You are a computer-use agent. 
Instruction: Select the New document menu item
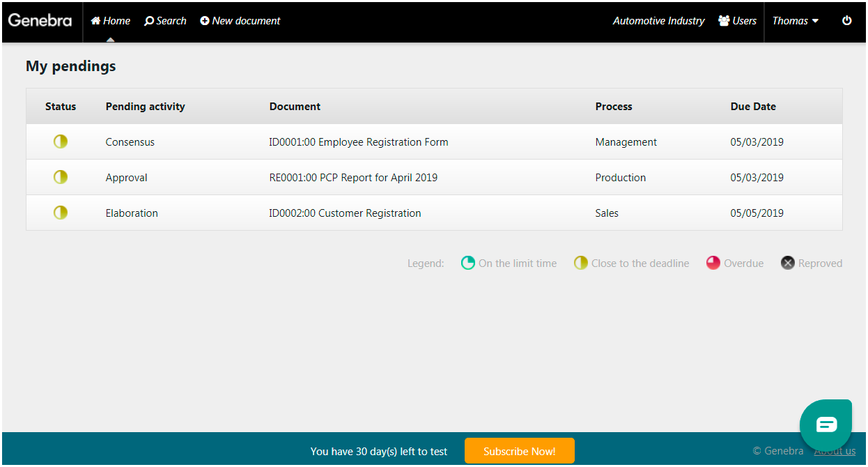pos(240,21)
